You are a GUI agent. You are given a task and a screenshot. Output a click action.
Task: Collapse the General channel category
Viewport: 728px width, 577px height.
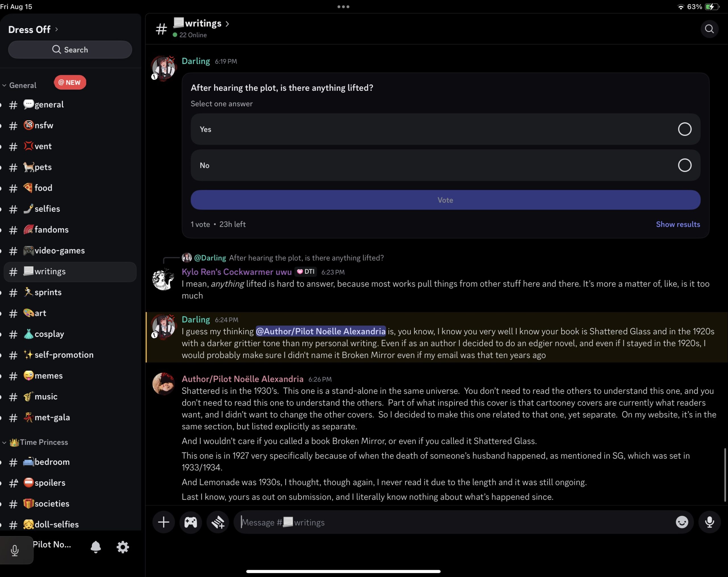coord(22,85)
